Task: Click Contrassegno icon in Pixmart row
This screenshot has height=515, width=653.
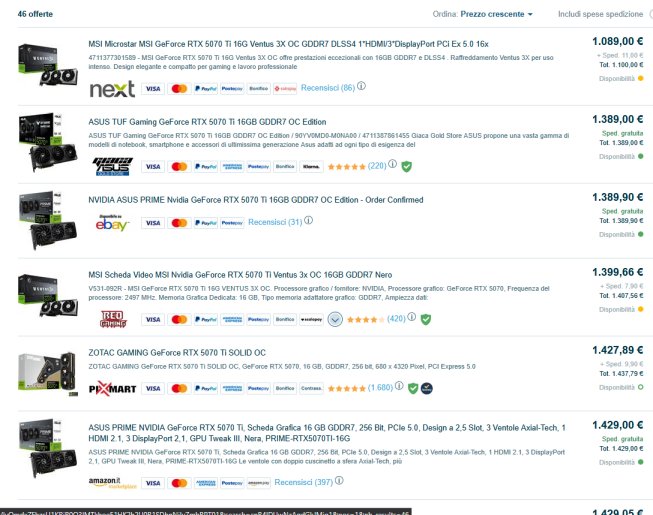Action: click(311, 388)
